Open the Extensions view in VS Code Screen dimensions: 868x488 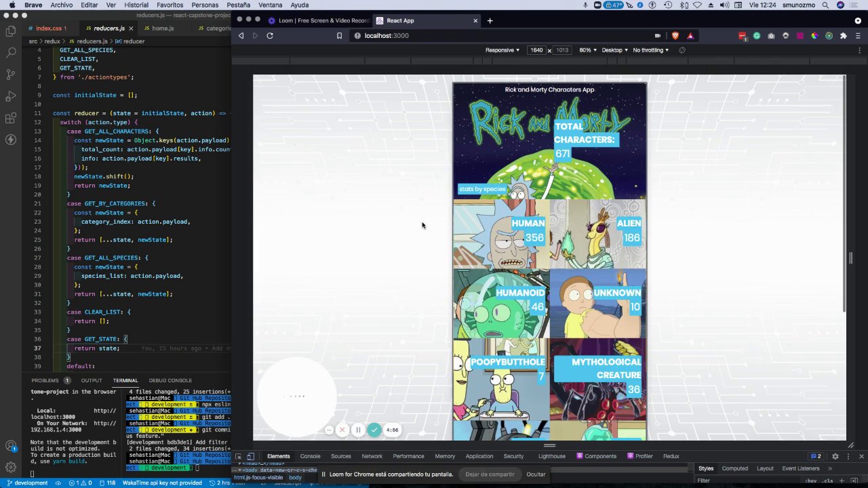(x=11, y=118)
